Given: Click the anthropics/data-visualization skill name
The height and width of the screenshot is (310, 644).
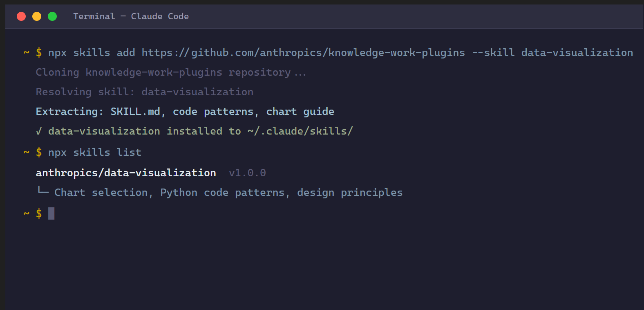Looking at the screenshot, I should [126, 173].
